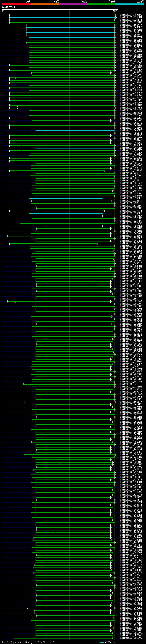Click the cyan alignment bar for A9XNL5
This screenshot has height=644, width=146.
click(66, 198)
